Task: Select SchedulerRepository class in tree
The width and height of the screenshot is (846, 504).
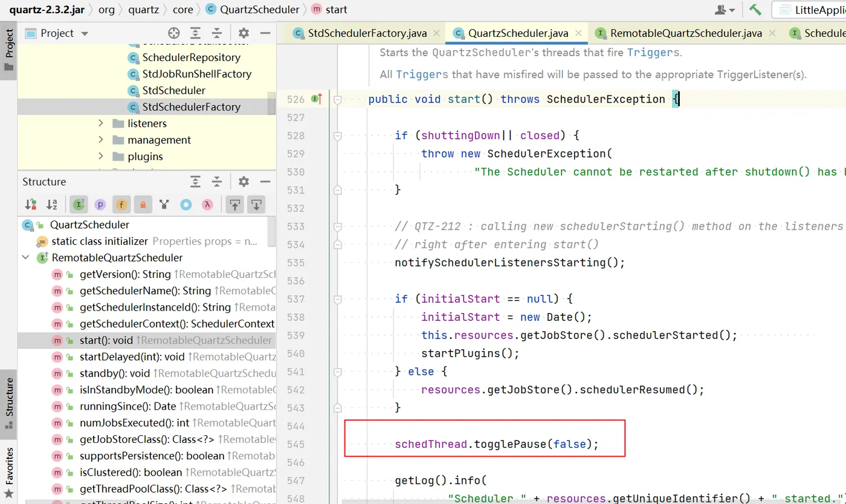Action: click(191, 57)
